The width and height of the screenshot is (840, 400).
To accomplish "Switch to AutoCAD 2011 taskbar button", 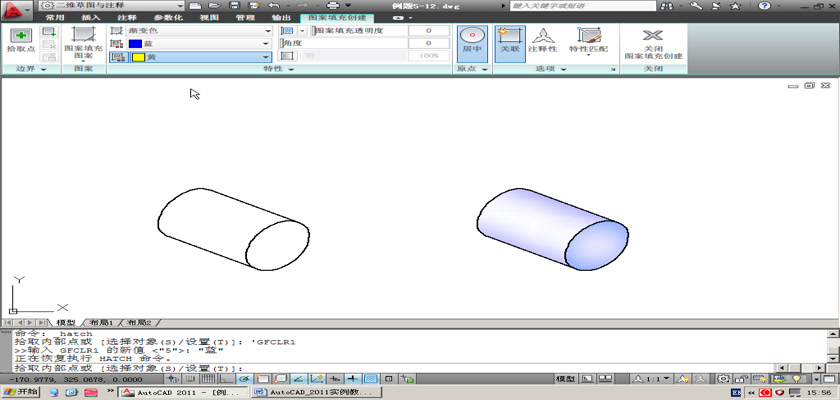I will coord(184,393).
